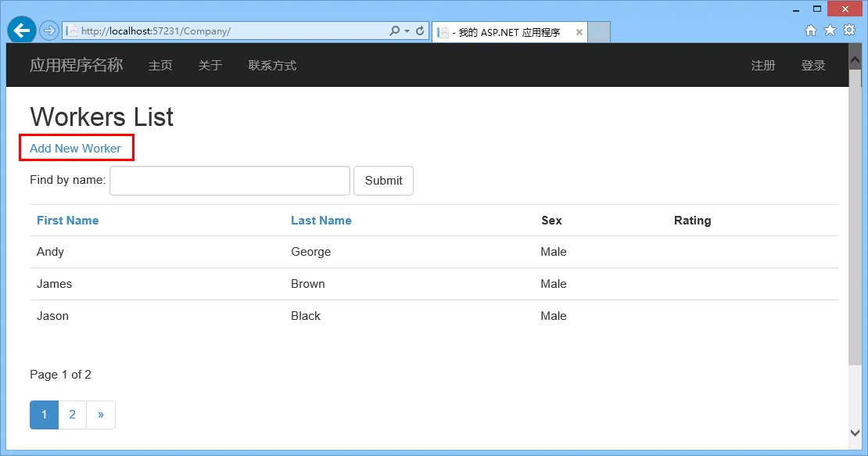Expand the address bar search dropdown arrow

(x=407, y=31)
